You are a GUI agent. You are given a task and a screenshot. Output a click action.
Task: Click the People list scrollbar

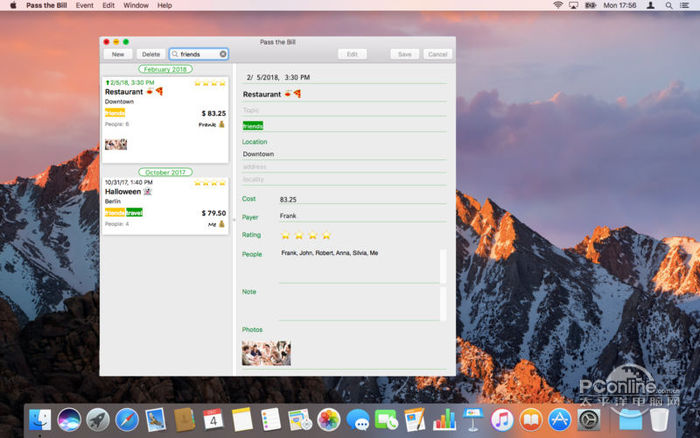tap(444, 266)
